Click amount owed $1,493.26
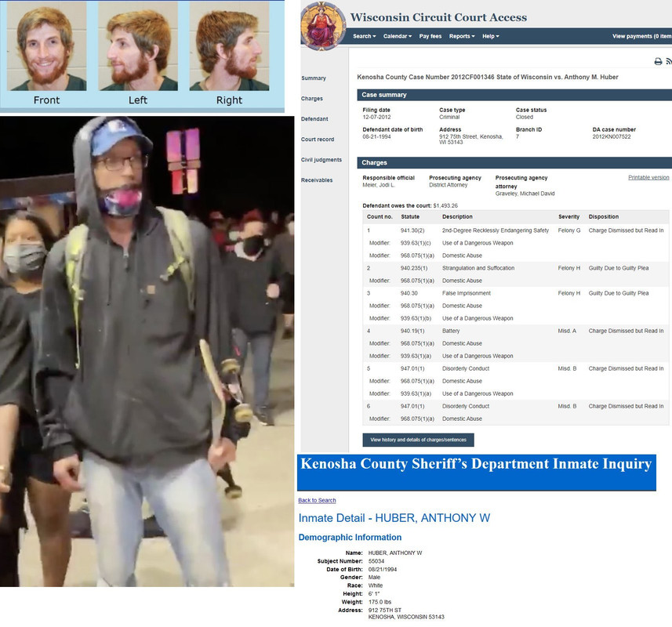 coord(445,205)
